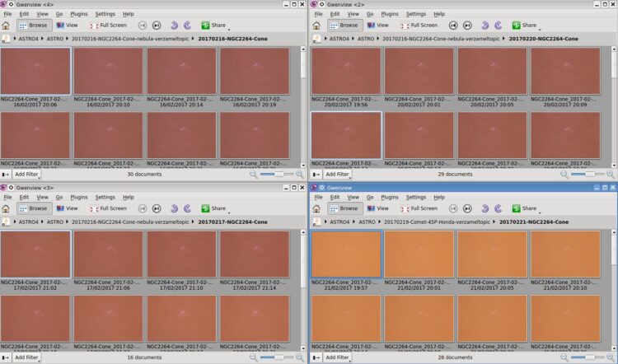This screenshot has height=364, width=618.
Task: Open the Edit menu in active Gwenview window
Action: coord(335,197)
